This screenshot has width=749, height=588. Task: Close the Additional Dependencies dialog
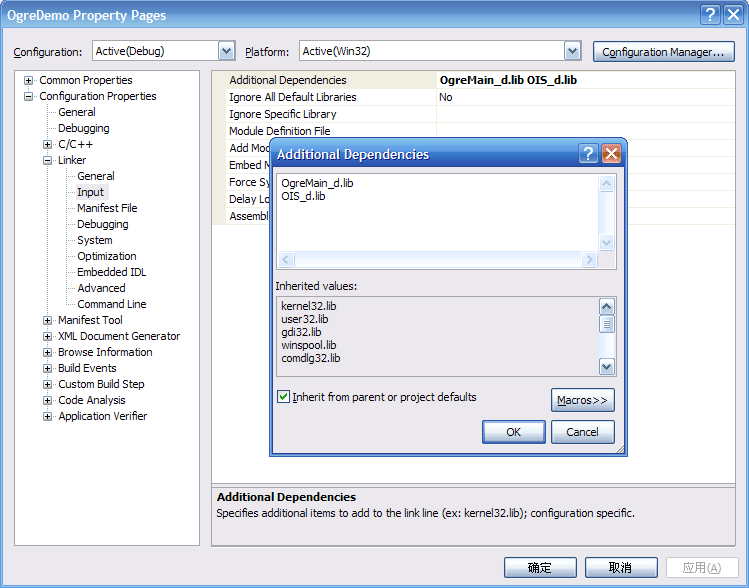click(612, 154)
